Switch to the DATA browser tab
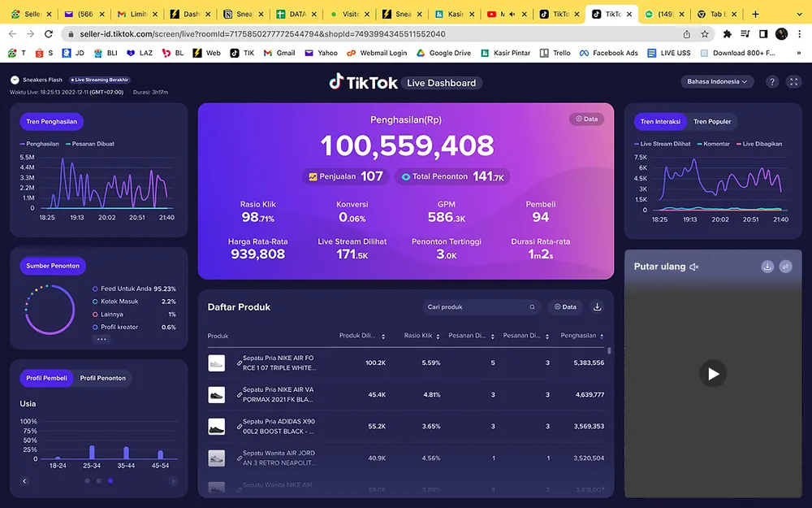The width and height of the screenshot is (812, 508). (296, 14)
